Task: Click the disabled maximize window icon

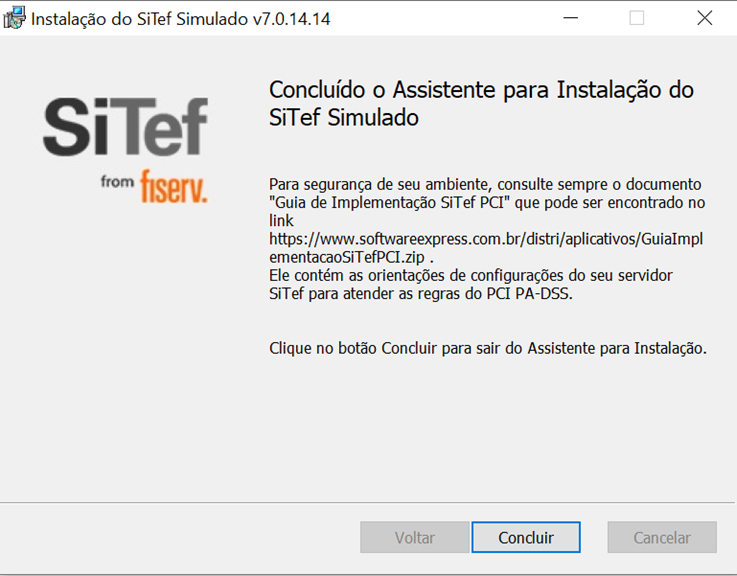Action: [x=636, y=18]
